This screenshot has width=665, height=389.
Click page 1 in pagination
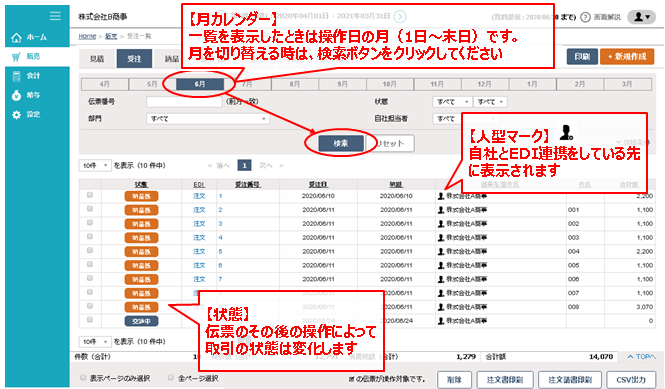pyautogui.click(x=244, y=165)
